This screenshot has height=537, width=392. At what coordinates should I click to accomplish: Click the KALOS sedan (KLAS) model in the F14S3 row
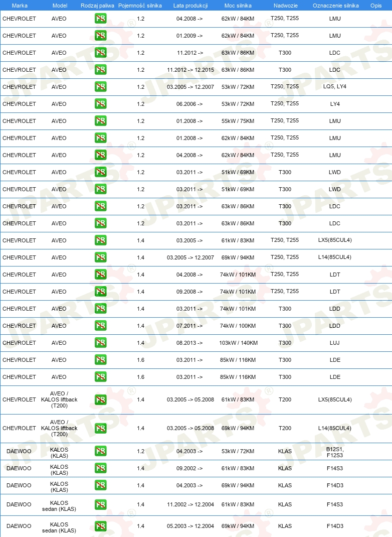click(x=59, y=506)
